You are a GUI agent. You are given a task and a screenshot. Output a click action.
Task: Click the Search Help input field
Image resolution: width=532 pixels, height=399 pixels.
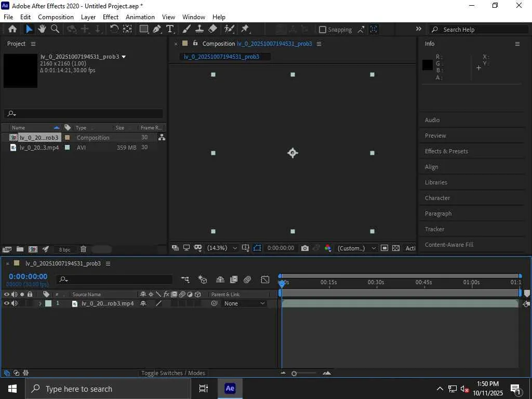coord(478,30)
